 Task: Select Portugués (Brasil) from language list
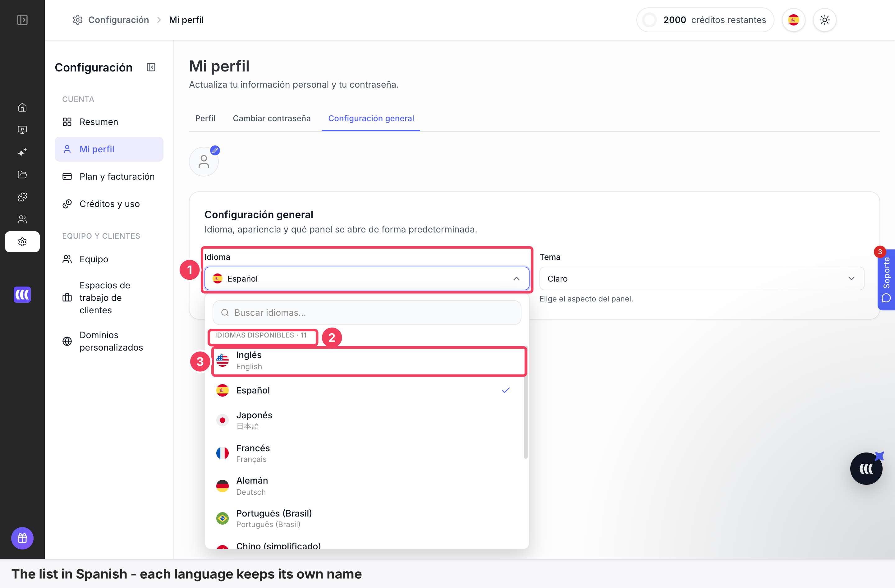367,518
